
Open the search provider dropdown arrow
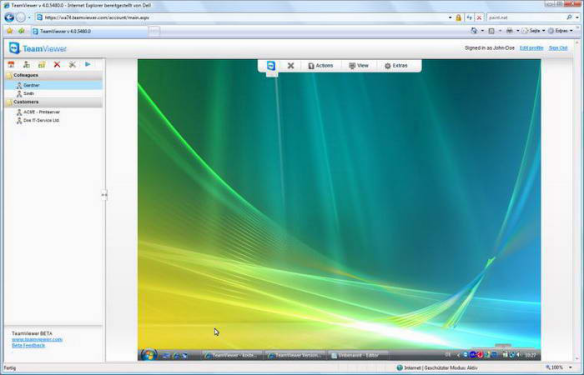577,18
